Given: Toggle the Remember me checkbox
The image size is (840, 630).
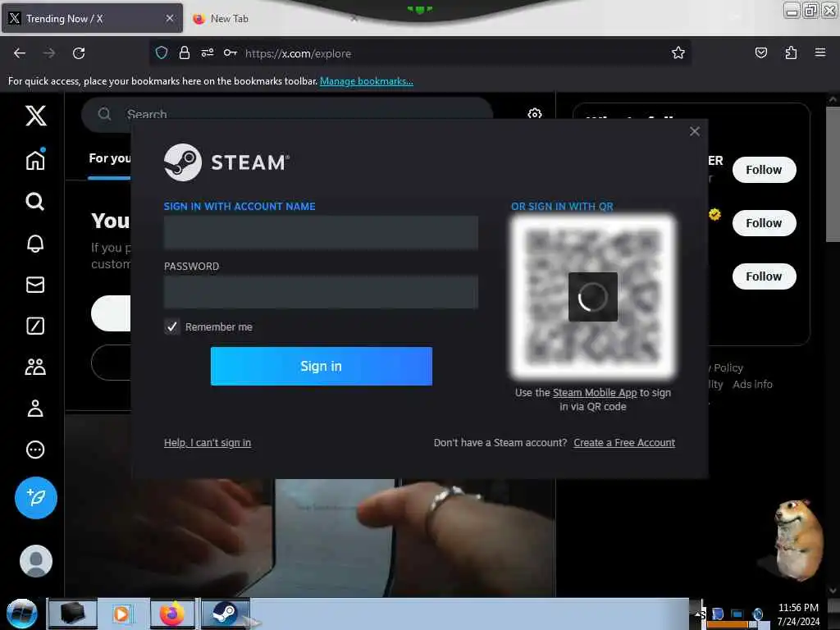Looking at the screenshot, I should [x=171, y=326].
